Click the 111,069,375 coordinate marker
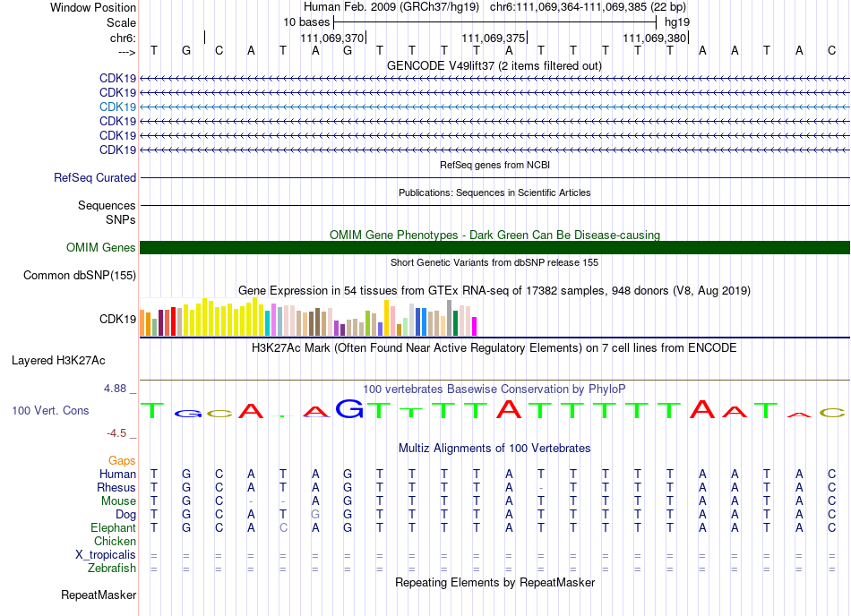This screenshot has width=851, height=616. tap(494, 38)
